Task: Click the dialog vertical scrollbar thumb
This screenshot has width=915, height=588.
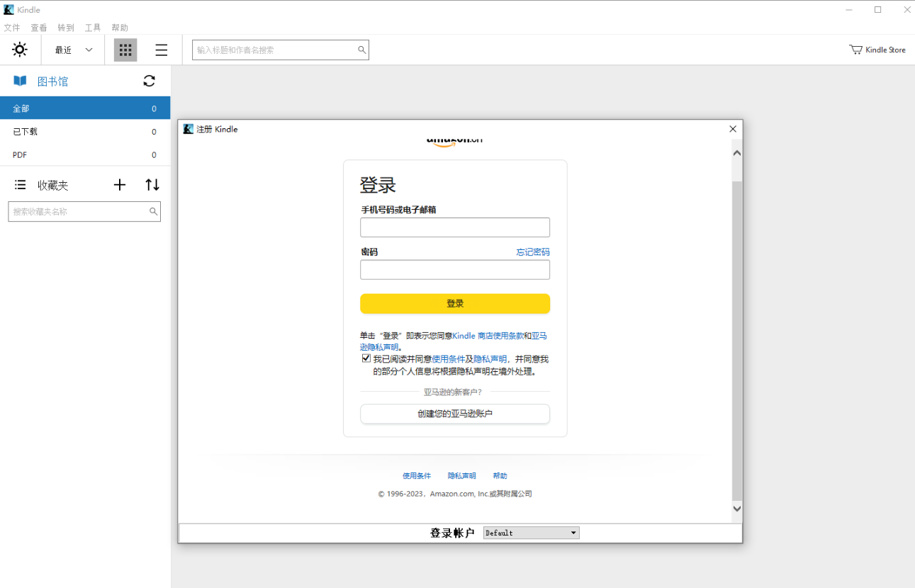Action: tap(737, 340)
